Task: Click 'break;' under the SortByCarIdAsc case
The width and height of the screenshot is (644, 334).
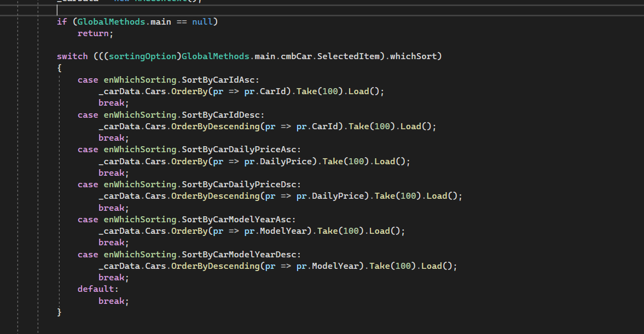Action: (113, 103)
